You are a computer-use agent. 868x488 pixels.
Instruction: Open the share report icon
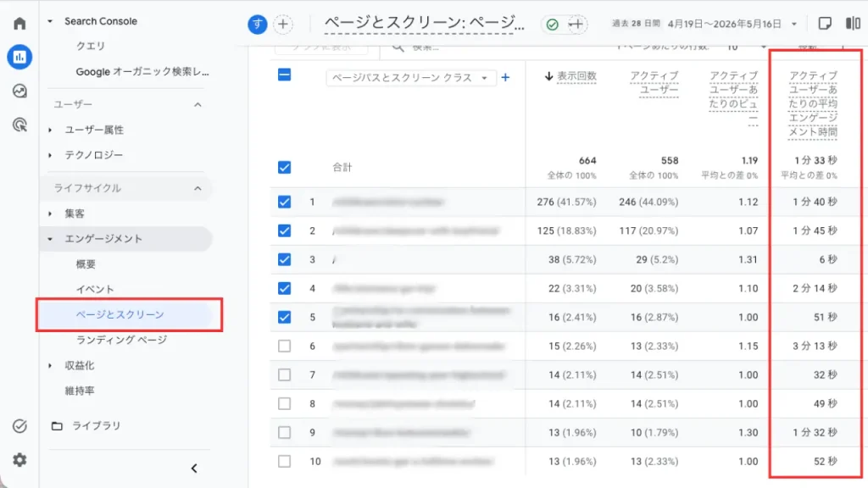click(825, 24)
